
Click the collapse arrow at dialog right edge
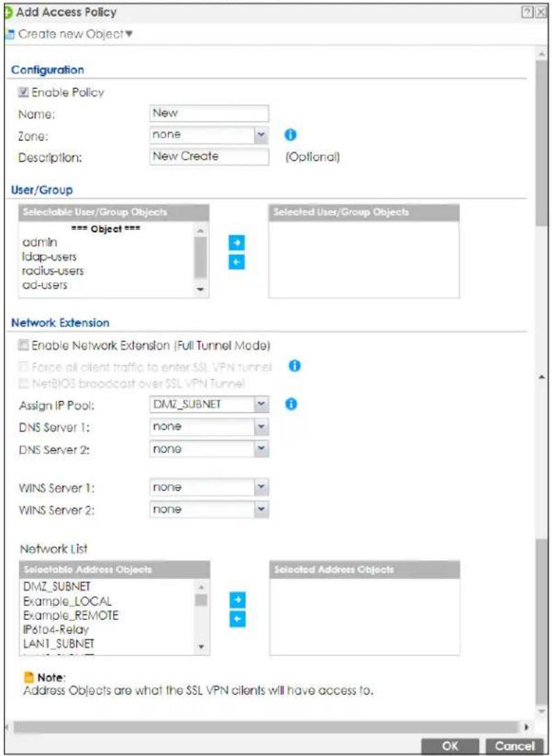pyautogui.click(x=542, y=376)
